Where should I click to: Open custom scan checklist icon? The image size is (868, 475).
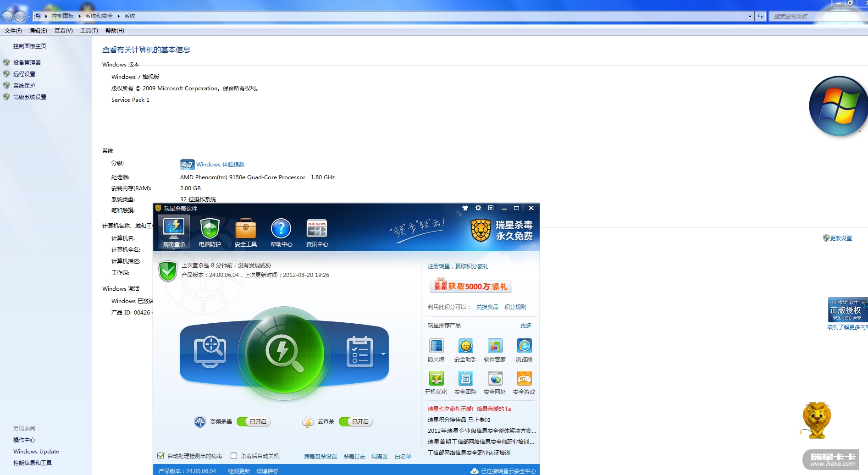pyautogui.click(x=360, y=352)
